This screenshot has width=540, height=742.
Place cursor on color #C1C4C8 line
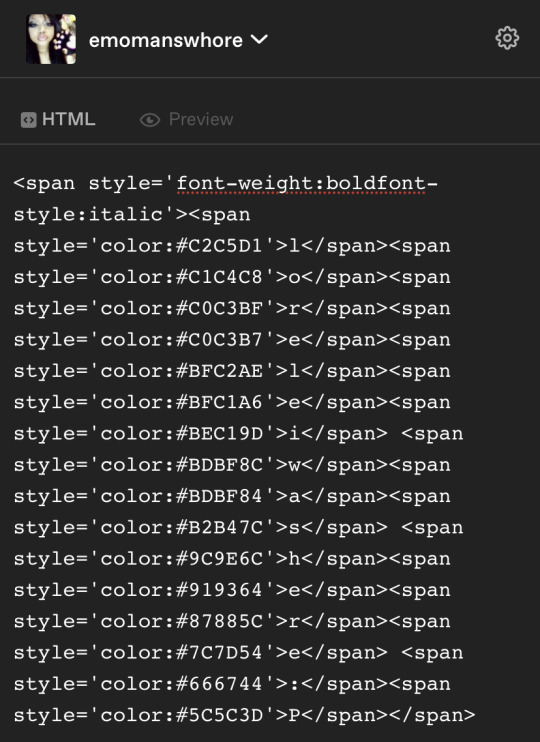pos(232,277)
